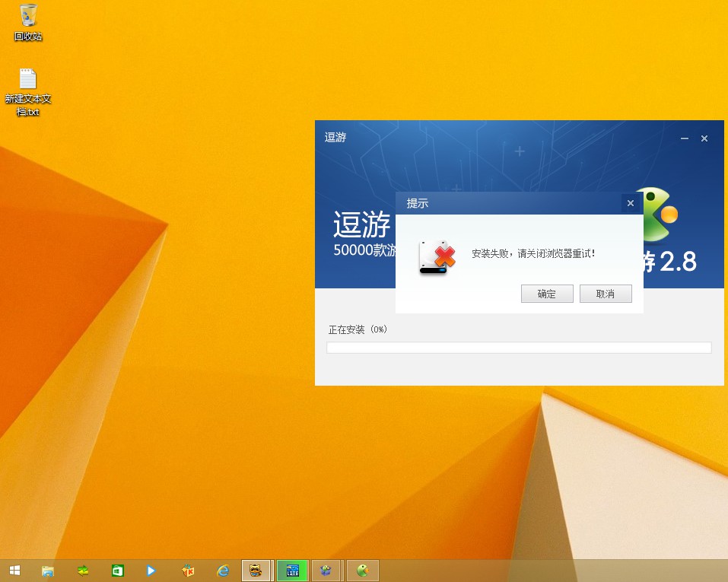Close the 提示 dialog with its X
Screen dimensions: 728x582
(x=631, y=203)
